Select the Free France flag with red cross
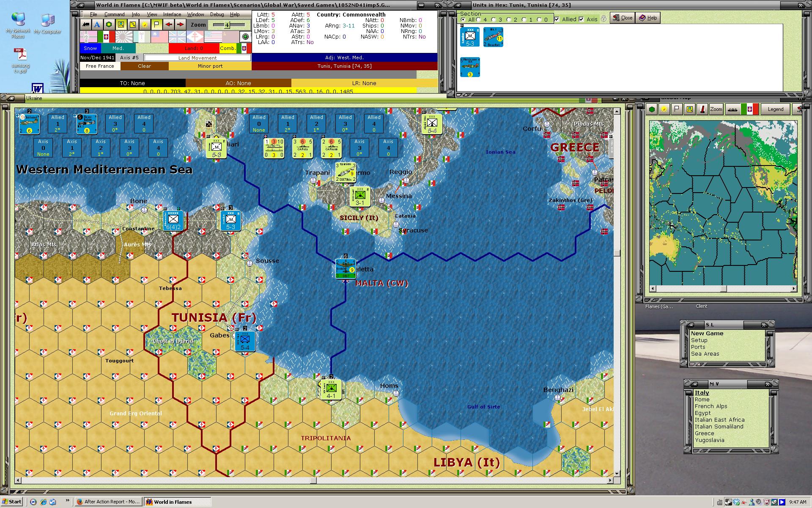This screenshot has width=812, height=508. (195, 36)
